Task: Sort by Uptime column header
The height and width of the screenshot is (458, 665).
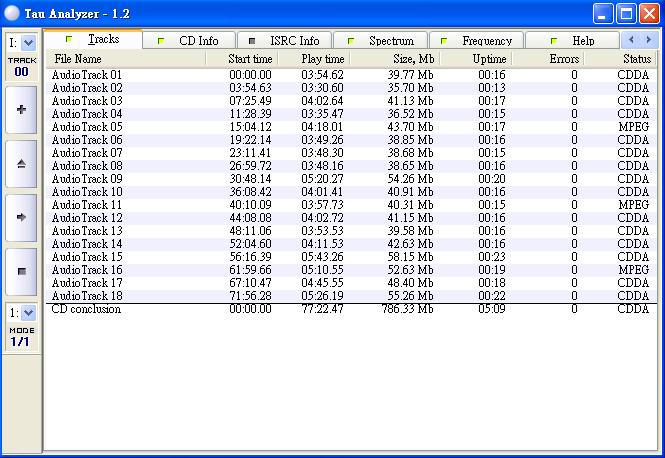Action: click(476, 59)
